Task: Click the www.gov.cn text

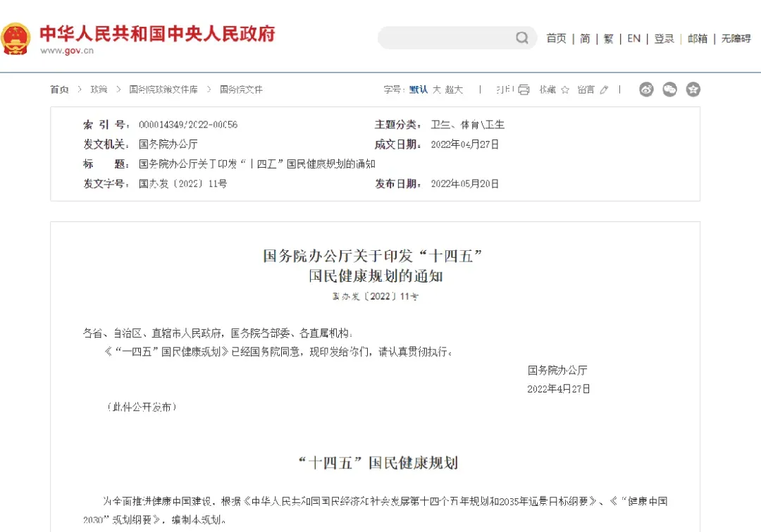Action: (67, 51)
